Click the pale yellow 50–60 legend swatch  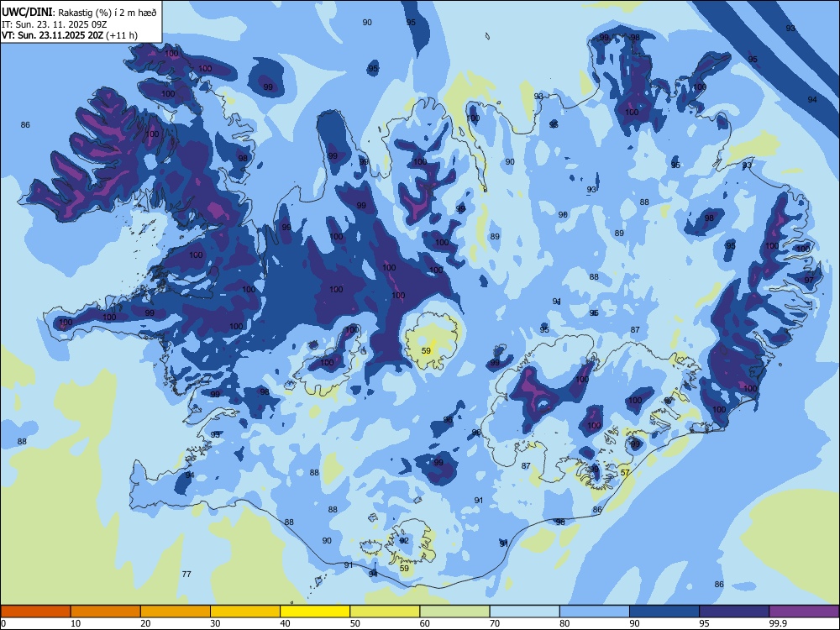385,612
